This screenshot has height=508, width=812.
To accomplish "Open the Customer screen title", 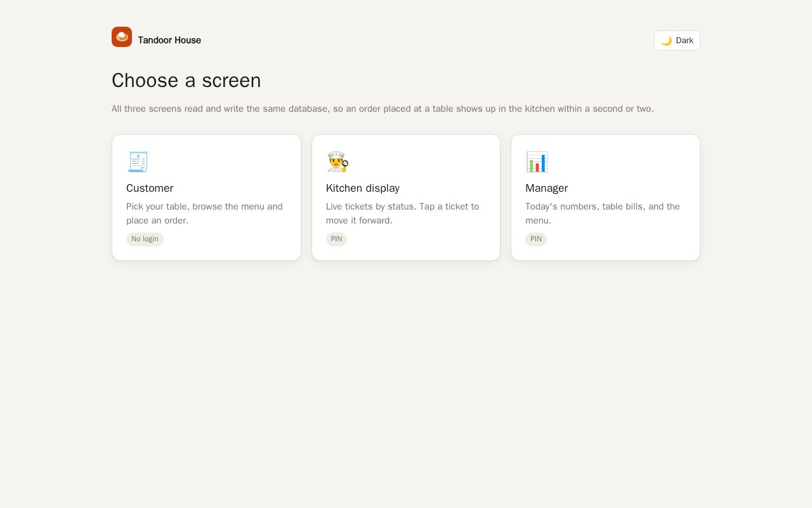I will [150, 188].
